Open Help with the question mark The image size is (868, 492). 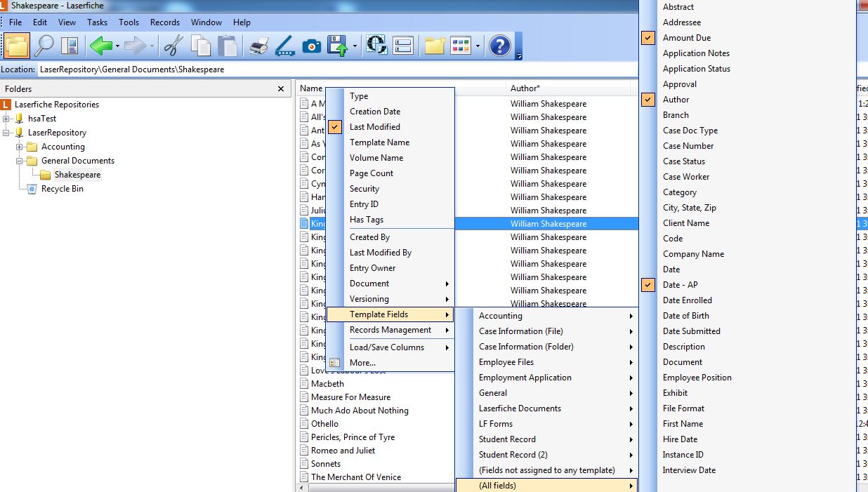[x=499, y=46]
